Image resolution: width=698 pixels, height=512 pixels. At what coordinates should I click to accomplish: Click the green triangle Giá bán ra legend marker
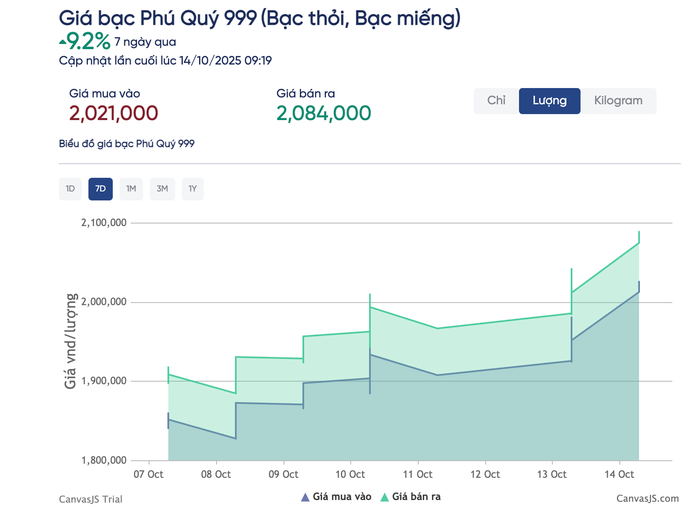[x=384, y=496]
